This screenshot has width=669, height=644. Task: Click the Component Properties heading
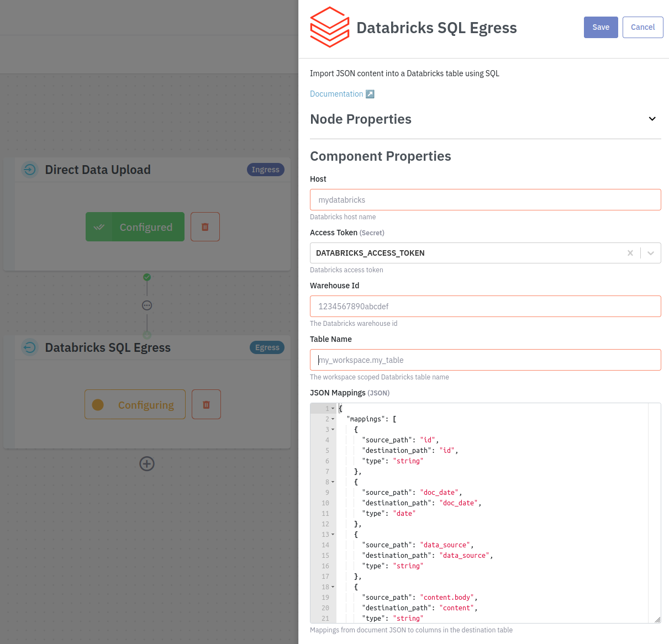pyautogui.click(x=381, y=156)
